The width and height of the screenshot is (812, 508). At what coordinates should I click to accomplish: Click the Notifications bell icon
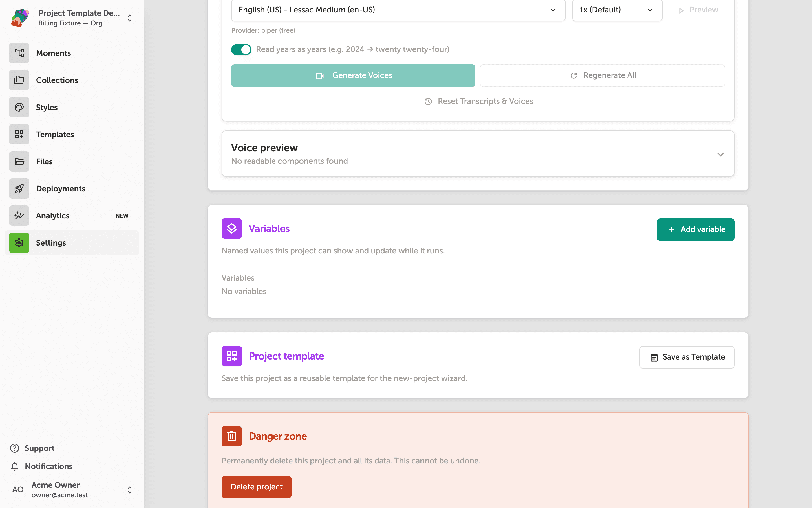coord(15,466)
